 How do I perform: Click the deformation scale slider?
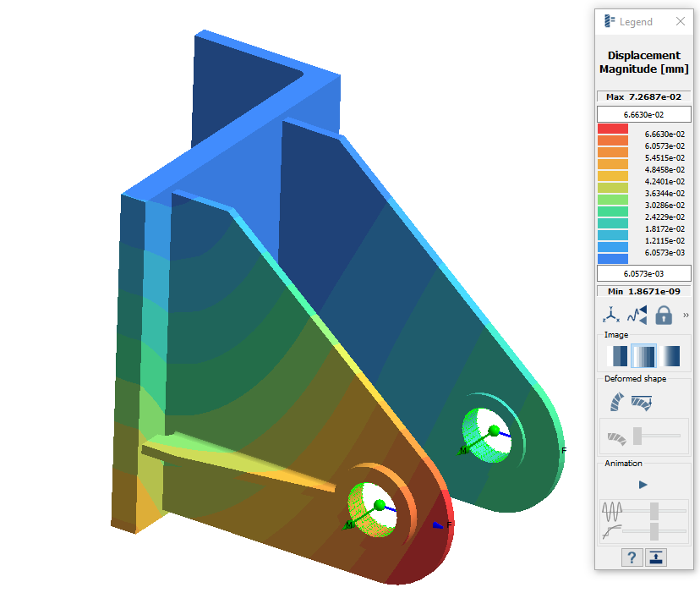point(637,436)
